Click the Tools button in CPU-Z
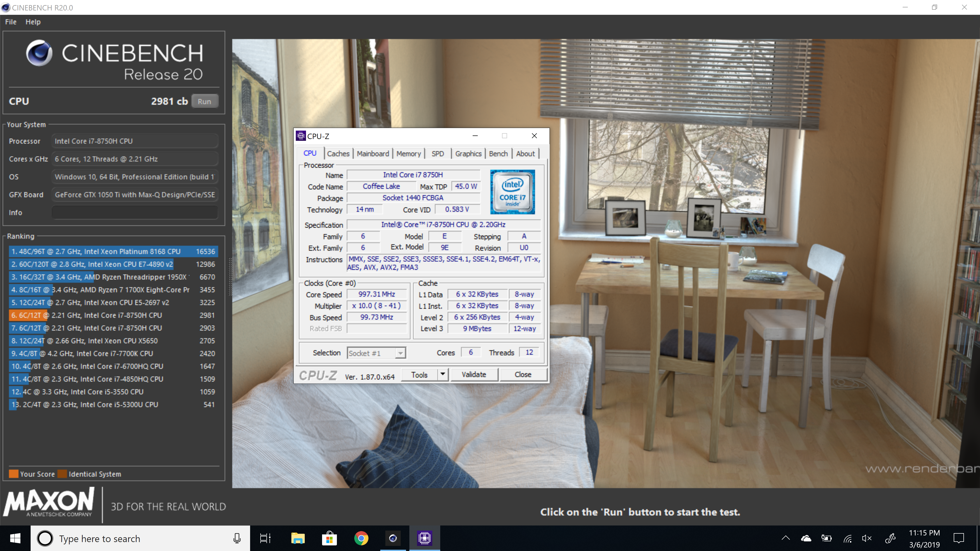The height and width of the screenshot is (551, 980). 419,375
